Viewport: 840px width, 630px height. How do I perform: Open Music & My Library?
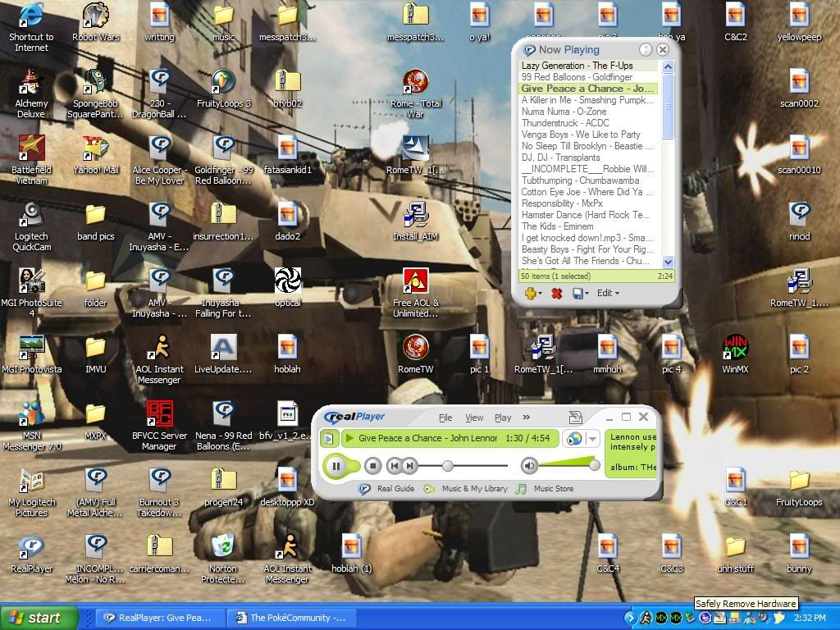click(x=466, y=489)
